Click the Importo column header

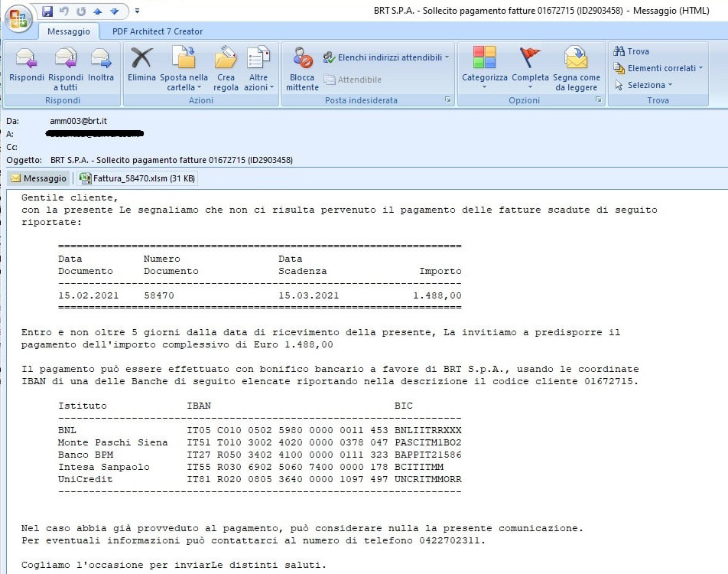440,271
